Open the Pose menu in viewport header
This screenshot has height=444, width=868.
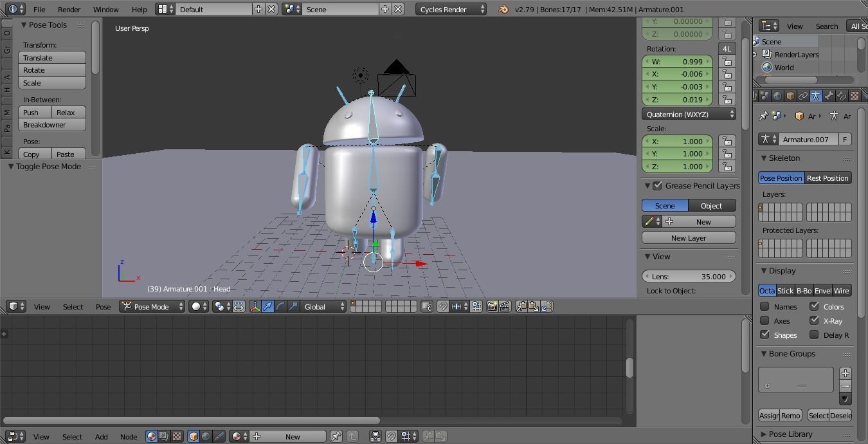click(103, 306)
